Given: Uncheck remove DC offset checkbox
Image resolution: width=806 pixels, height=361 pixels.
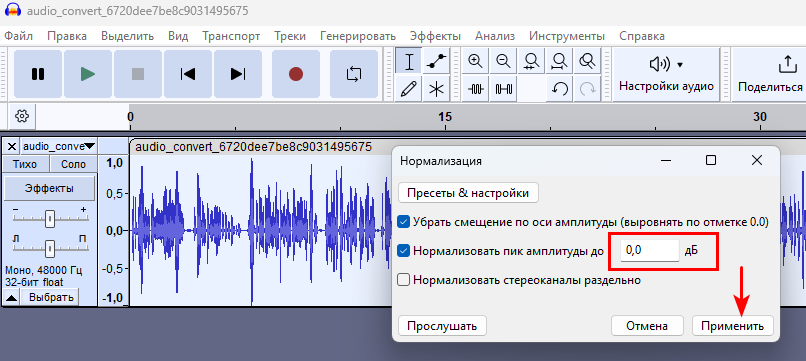Looking at the screenshot, I should pyautogui.click(x=404, y=223).
